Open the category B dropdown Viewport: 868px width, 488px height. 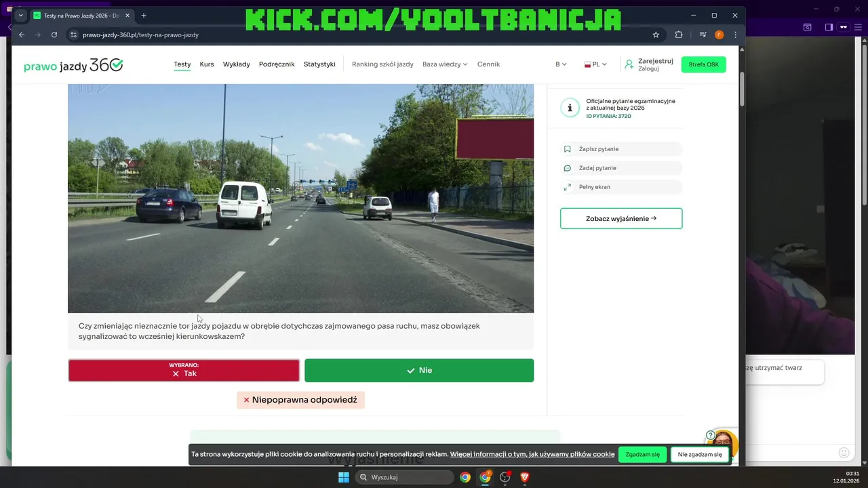(x=561, y=64)
